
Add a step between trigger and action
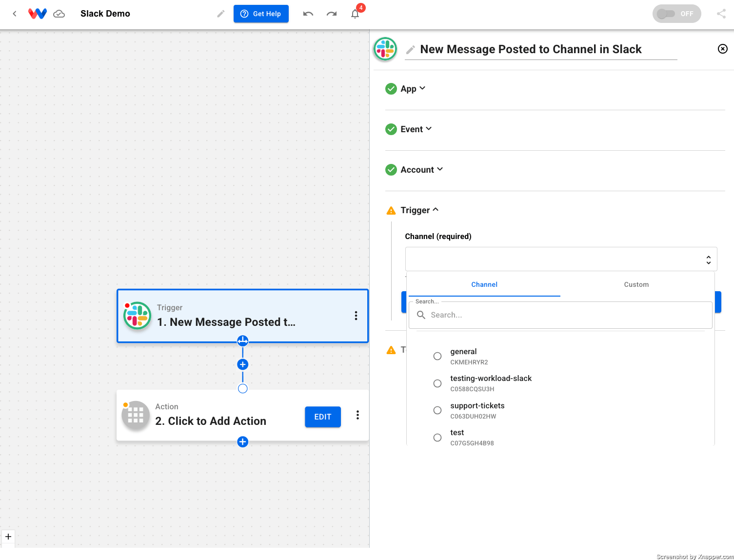point(242,364)
